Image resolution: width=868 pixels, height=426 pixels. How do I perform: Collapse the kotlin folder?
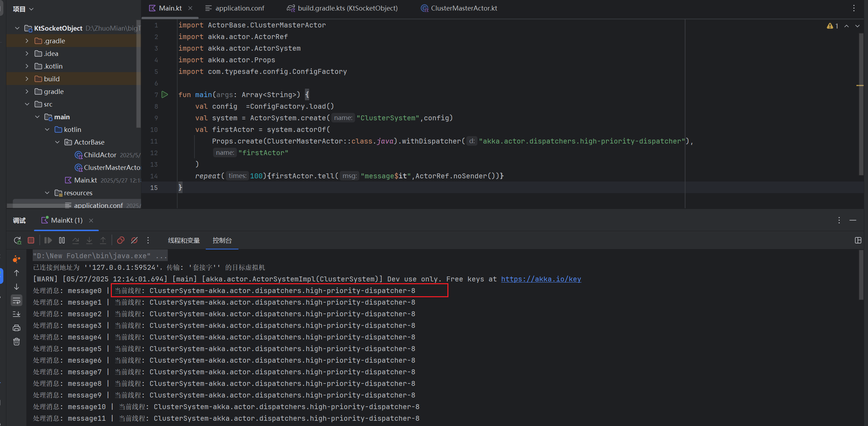[47, 129]
